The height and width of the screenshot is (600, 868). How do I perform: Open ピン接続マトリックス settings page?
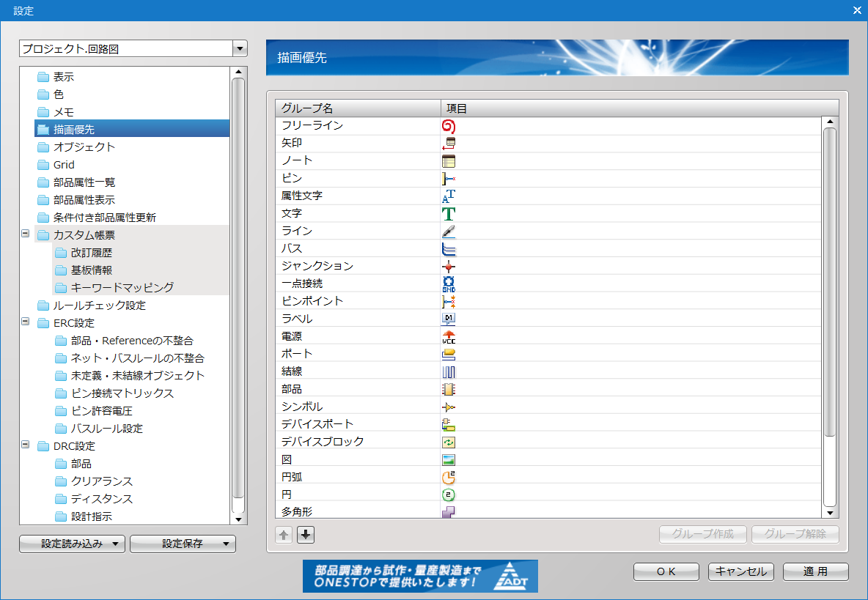[x=122, y=393]
